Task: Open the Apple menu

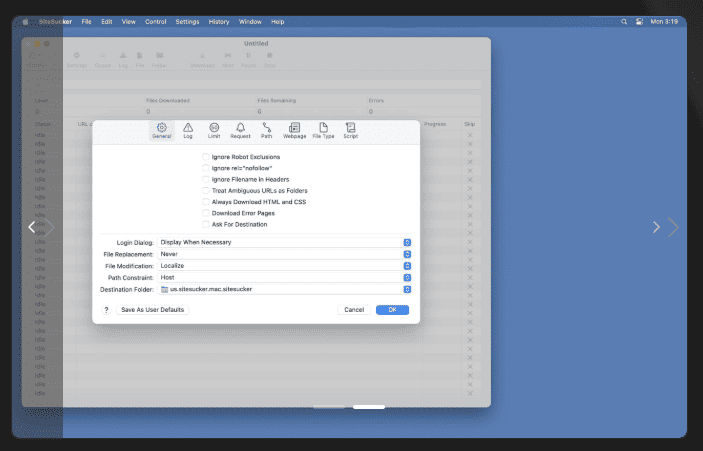Action: click(x=25, y=22)
